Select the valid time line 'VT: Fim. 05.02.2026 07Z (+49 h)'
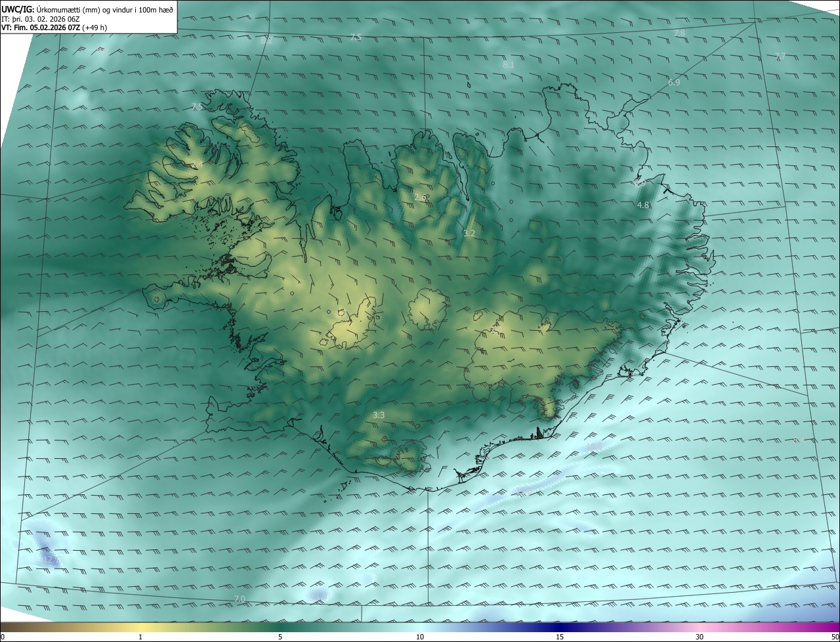This screenshot has height=642, width=840. click(x=54, y=28)
